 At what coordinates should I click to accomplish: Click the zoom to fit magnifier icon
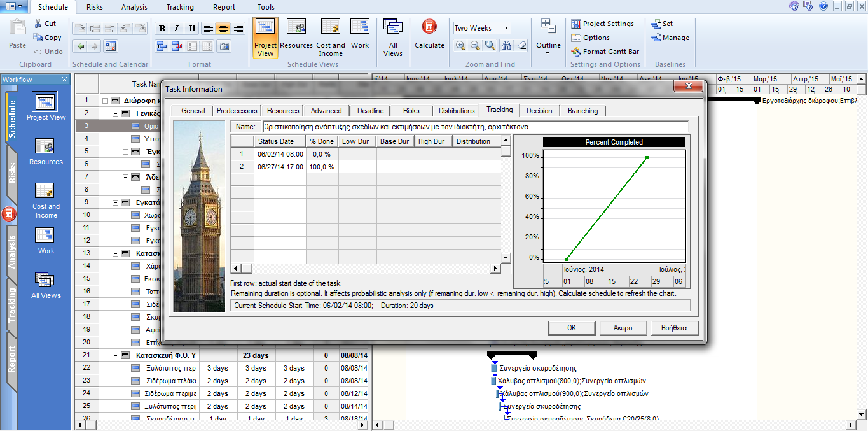pyautogui.click(x=490, y=46)
